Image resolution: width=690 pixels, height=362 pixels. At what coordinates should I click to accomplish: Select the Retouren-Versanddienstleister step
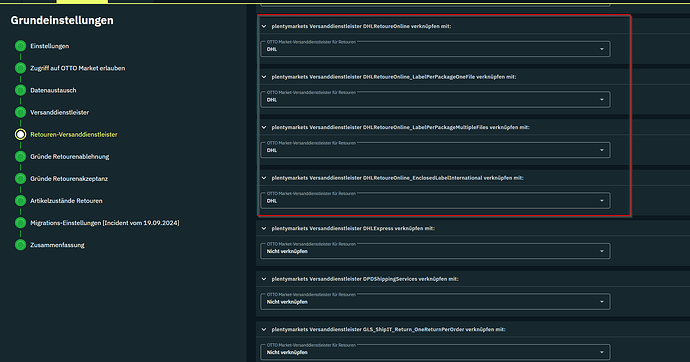click(x=73, y=135)
